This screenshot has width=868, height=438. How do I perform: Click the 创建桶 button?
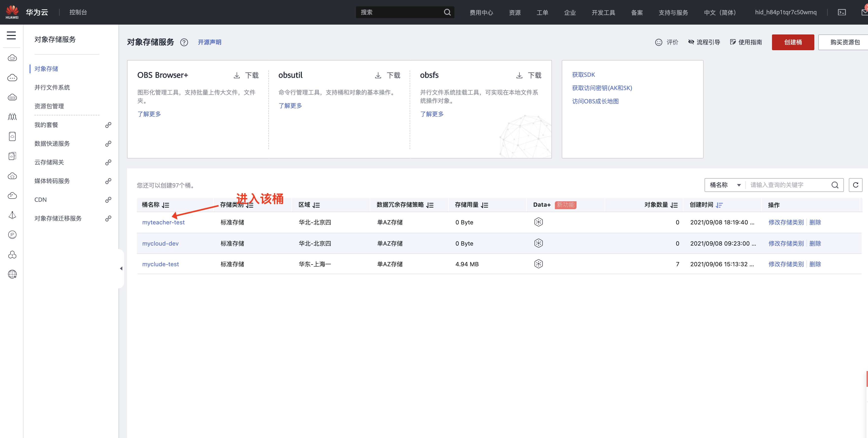[793, 42]
